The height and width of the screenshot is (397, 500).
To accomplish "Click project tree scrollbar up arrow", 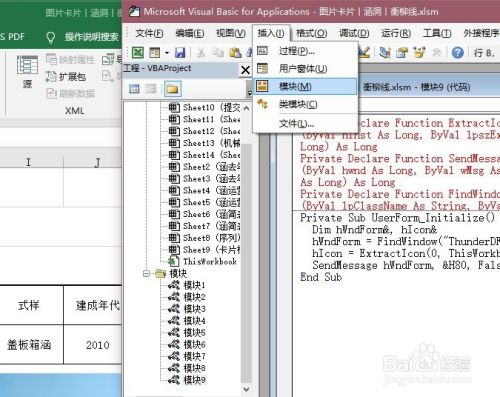I will (246, 108).
